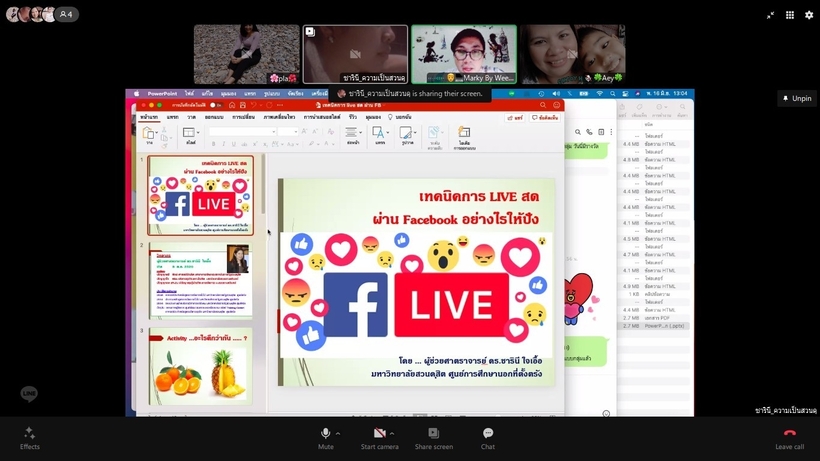Image resolution: width=820 pixels, height=461 pixels.
Task: Select slide 2 thumbnail with portrait
Action: pos(201,280)
